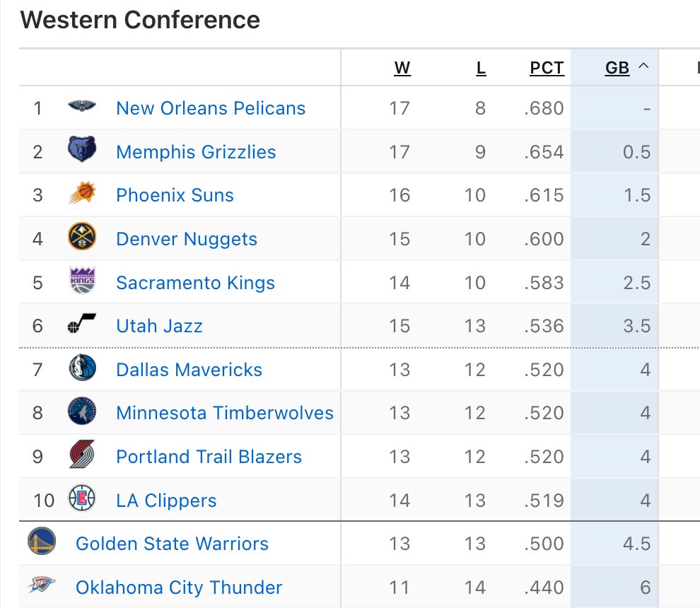Open the Phoenix Suns team link

pos(175,195)
